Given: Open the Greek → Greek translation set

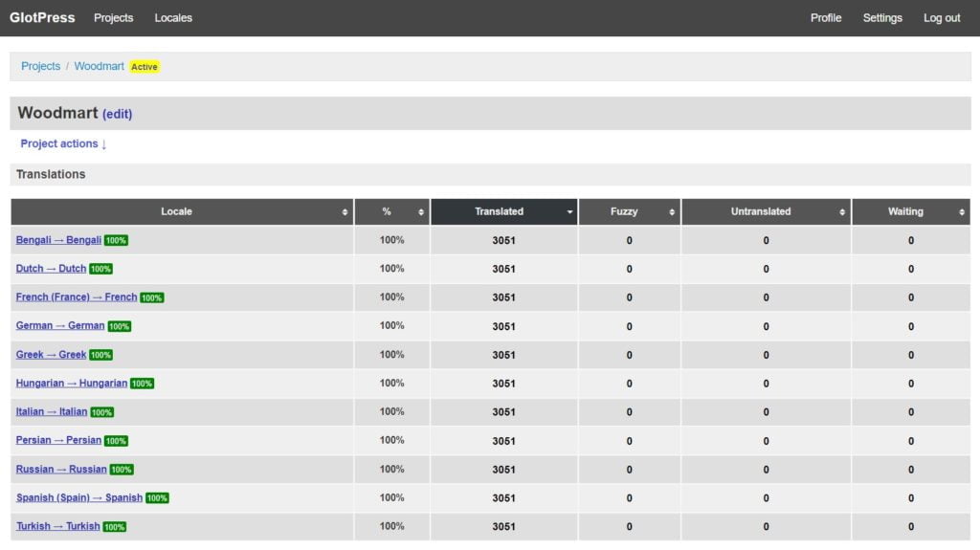Looking at the screenshot, I should 51,354.
